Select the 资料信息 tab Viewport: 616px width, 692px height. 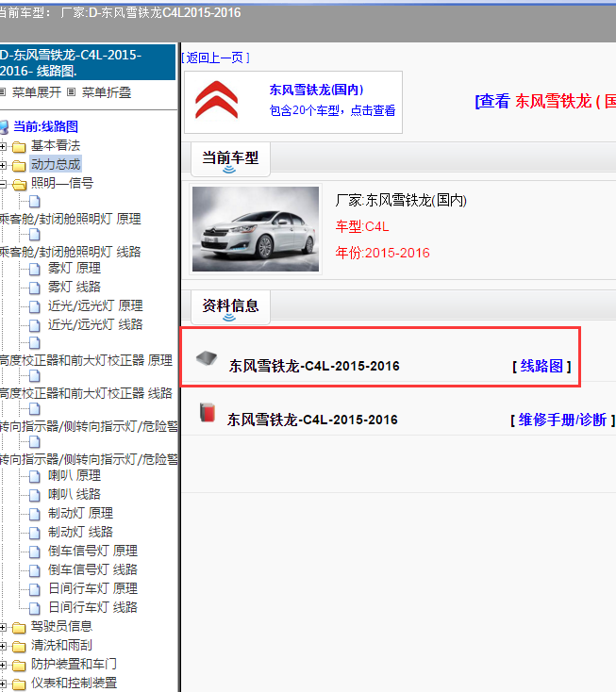click(230, 306)
